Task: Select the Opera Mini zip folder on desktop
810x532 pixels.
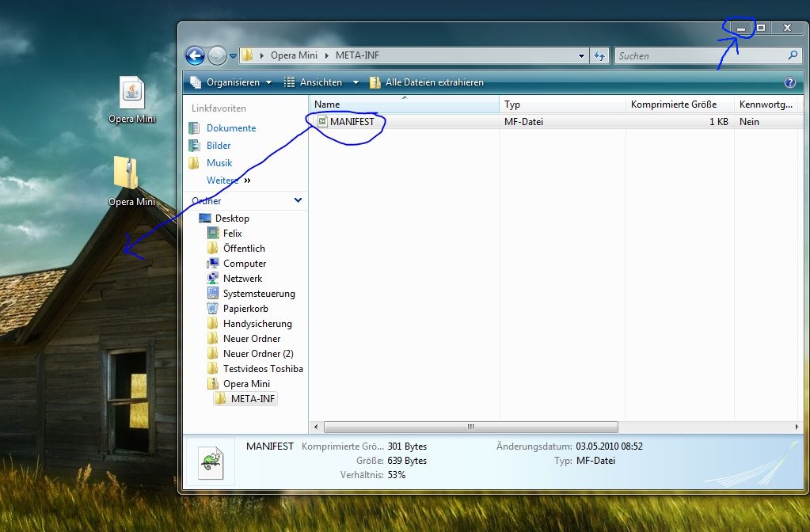Action: (131, 182)
